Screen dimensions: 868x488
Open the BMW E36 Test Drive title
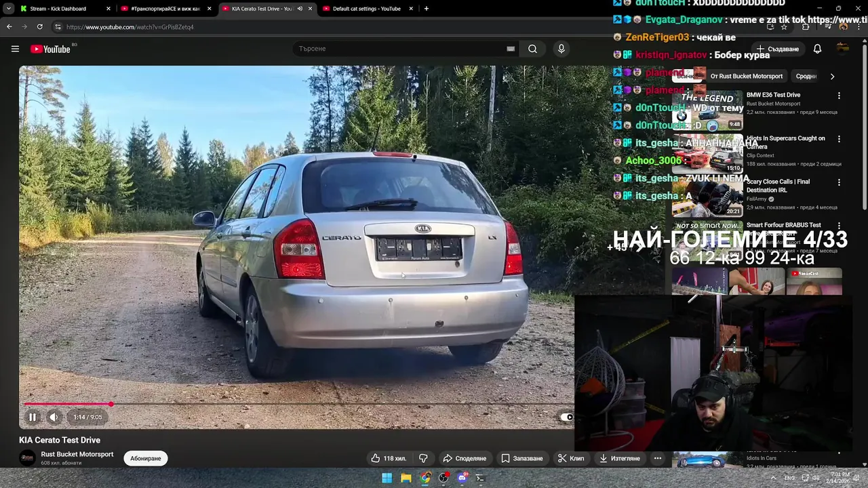[x=774, y=96]
